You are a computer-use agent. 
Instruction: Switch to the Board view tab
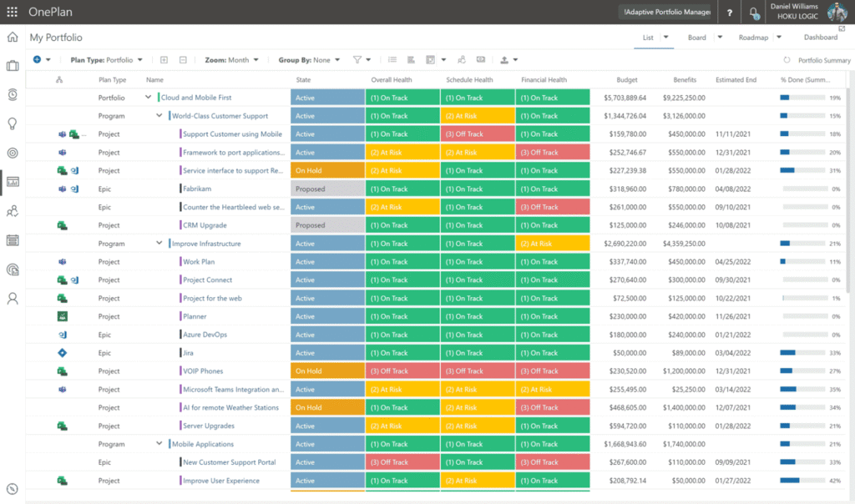click(x=700, y=38)
